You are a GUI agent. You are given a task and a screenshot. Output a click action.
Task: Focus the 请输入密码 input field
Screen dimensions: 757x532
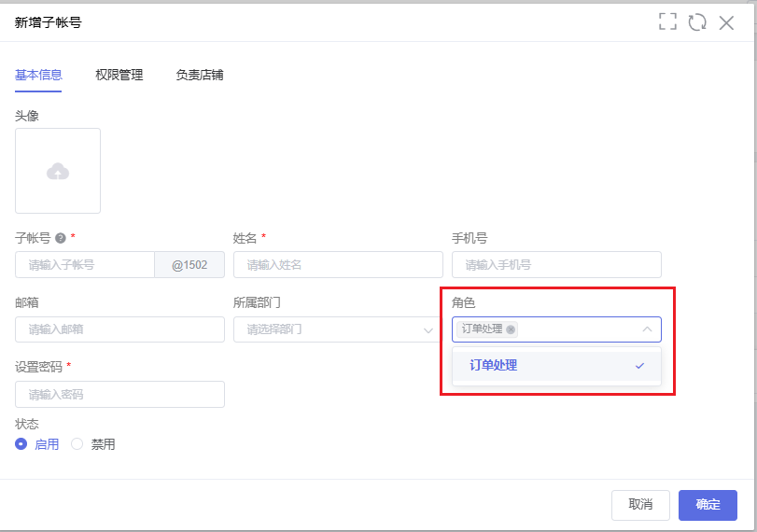(119, 395)
